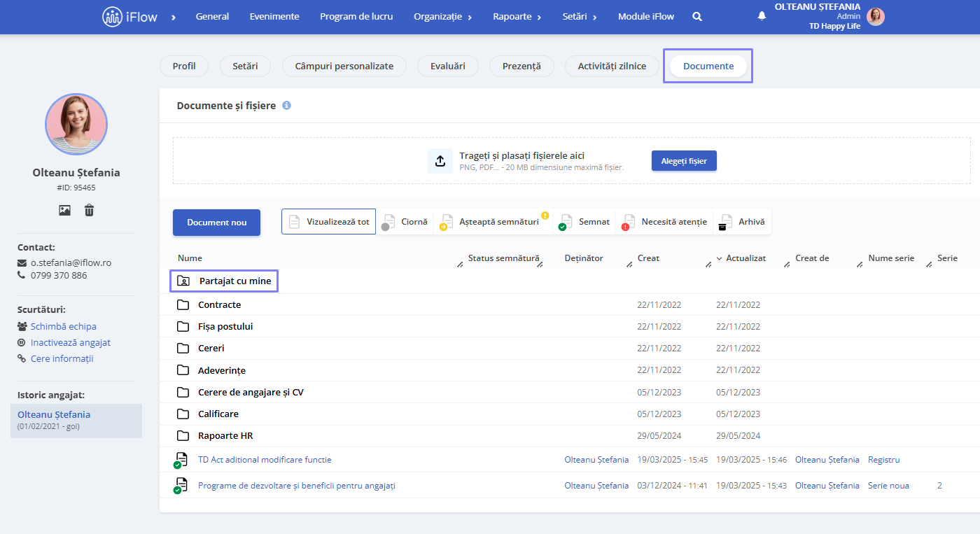980x534 pixels.
Task: Click the iFlow logo
Action: [130, 16]
